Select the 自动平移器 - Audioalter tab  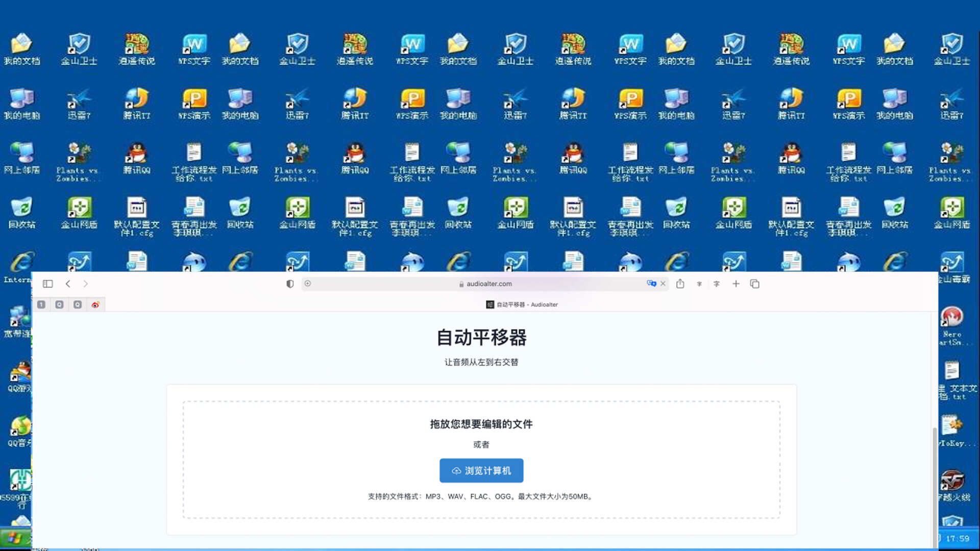coord(522,305)
